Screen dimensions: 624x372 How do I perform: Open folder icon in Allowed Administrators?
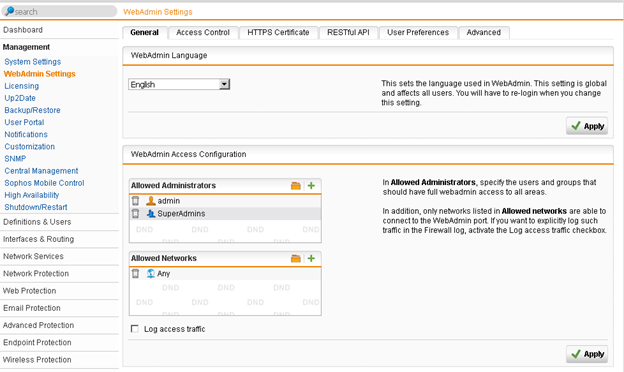click(296, 185)
